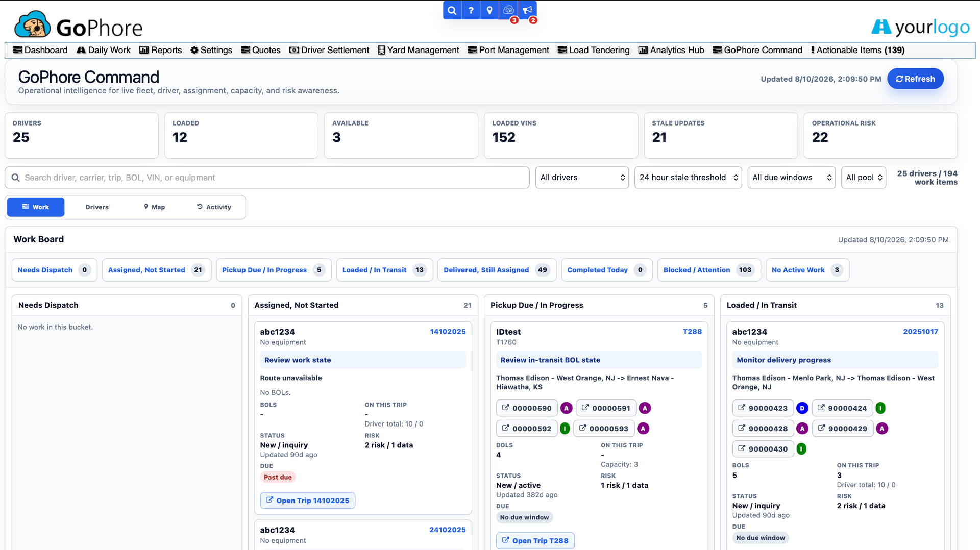Open trip link 14102025
Image resolution: width=980 pixels, height=550 pixels.
coord(448,332)
